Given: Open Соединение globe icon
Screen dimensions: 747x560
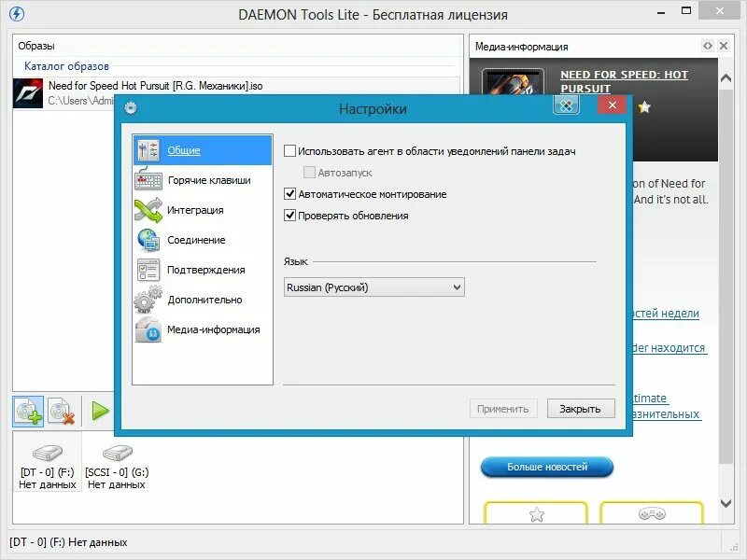Looking at the screenshot, I should 148,240.
